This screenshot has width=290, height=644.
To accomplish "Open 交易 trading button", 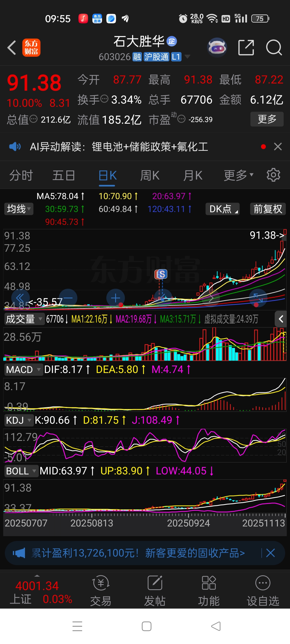I will [101, 591].
